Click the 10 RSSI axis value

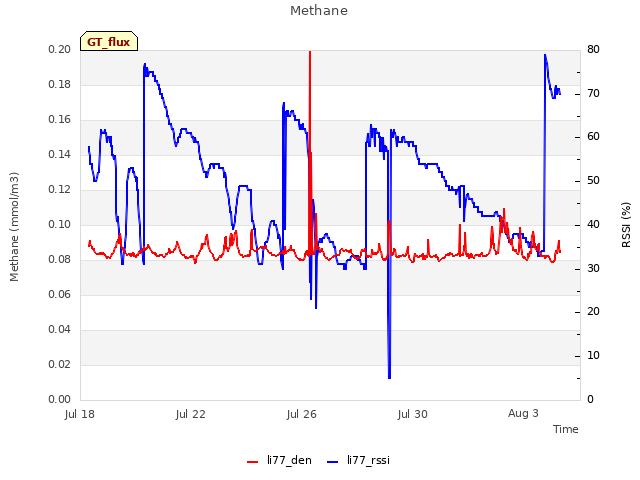pyautogui.click(x=593, y=356)
